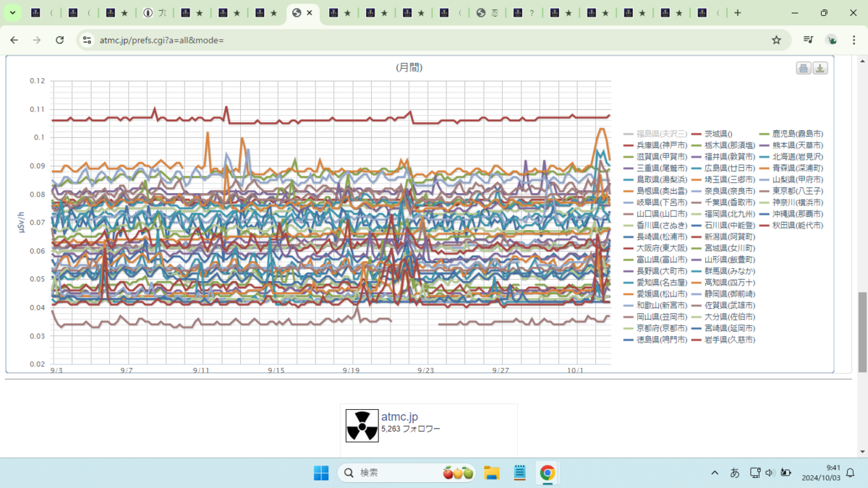Open the Chrome profile avatar
Viewport: 868px width, 488px height.
tap(831, 40)
